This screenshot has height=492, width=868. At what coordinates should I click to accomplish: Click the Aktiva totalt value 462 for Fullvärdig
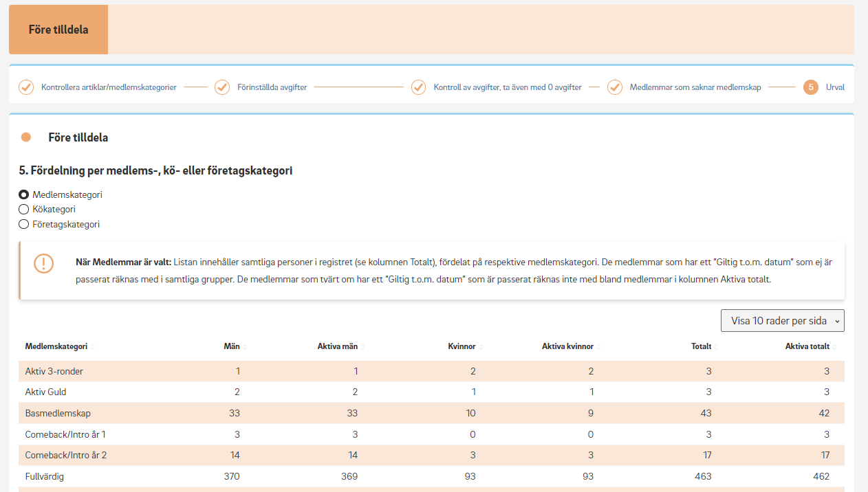[x=821, y=476]
